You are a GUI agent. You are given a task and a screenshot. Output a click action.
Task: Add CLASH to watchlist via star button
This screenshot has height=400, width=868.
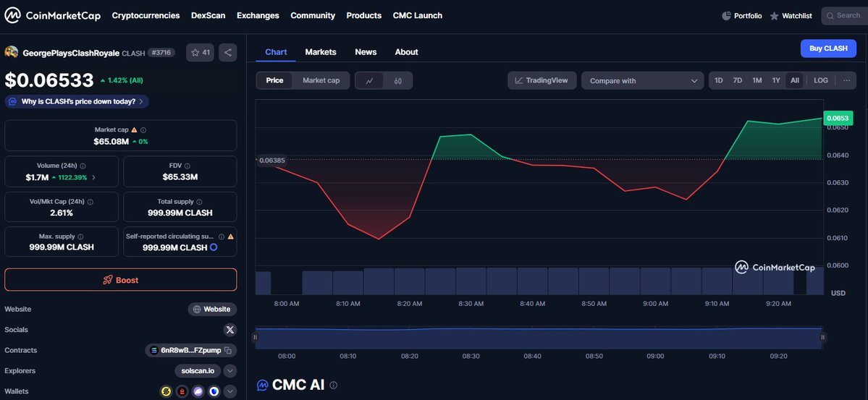200,52
